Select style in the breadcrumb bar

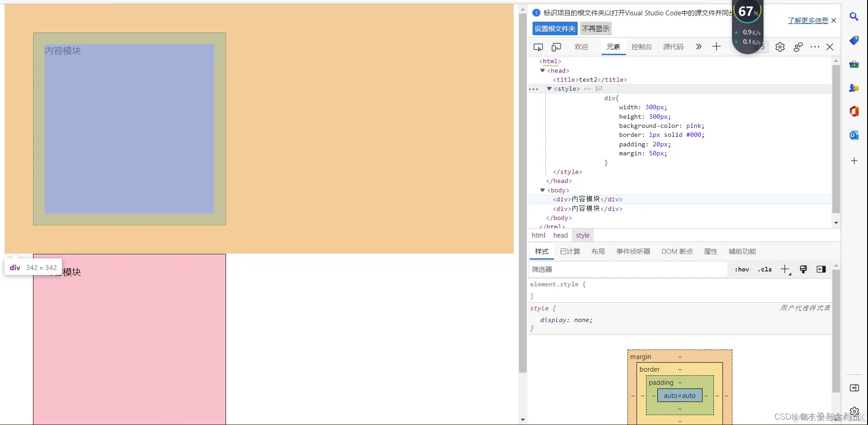tap(583, 235)
